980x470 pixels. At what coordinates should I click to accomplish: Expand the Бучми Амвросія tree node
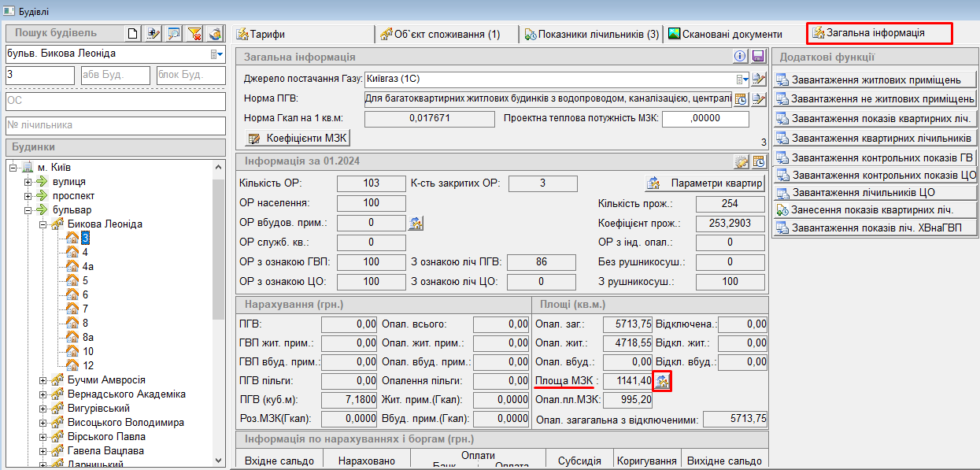click(43, 380)
